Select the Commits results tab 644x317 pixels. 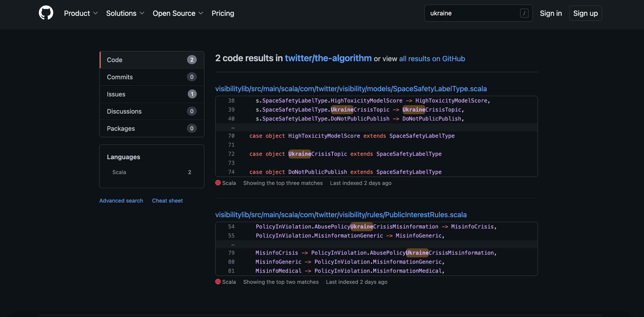[x=152, y=77]
